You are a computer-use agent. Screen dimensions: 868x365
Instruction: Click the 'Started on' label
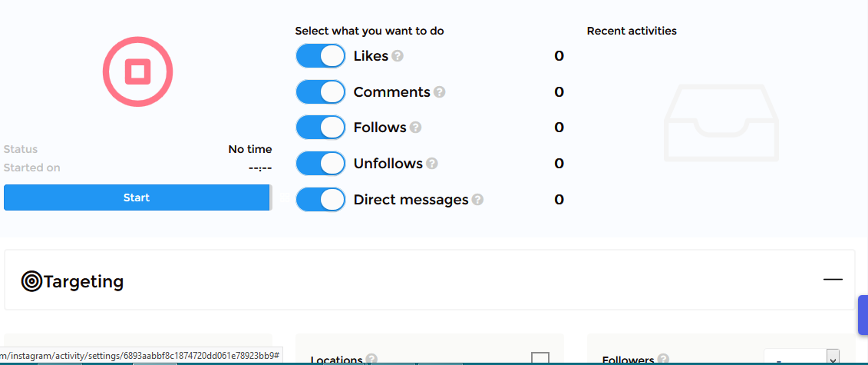pos(32,168)
